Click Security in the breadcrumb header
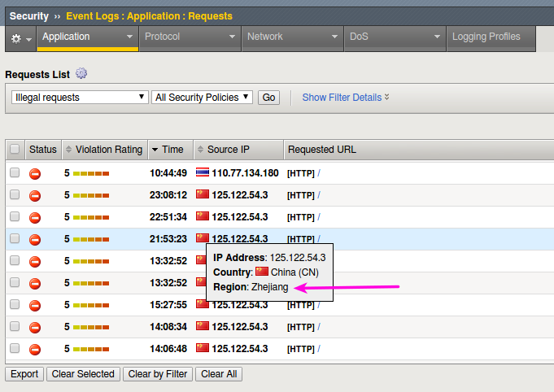The height and width of the screenshot is (392, 554). pos(29,16)
